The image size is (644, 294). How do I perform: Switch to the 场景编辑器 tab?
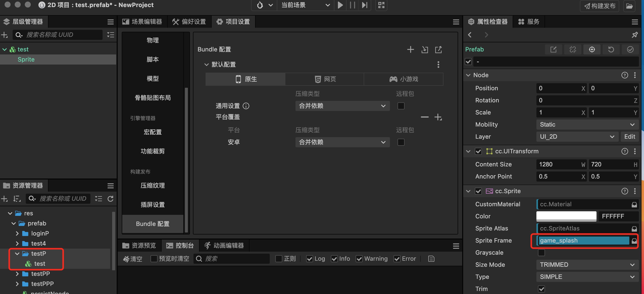(142, 22)
